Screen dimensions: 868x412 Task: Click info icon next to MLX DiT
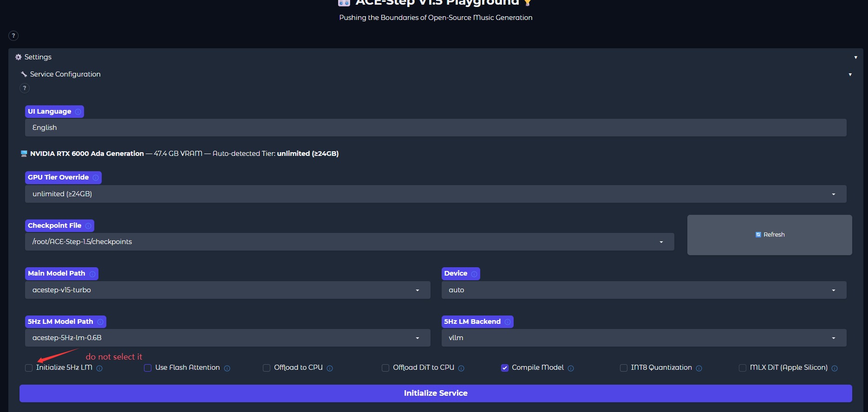pos(835,368)
